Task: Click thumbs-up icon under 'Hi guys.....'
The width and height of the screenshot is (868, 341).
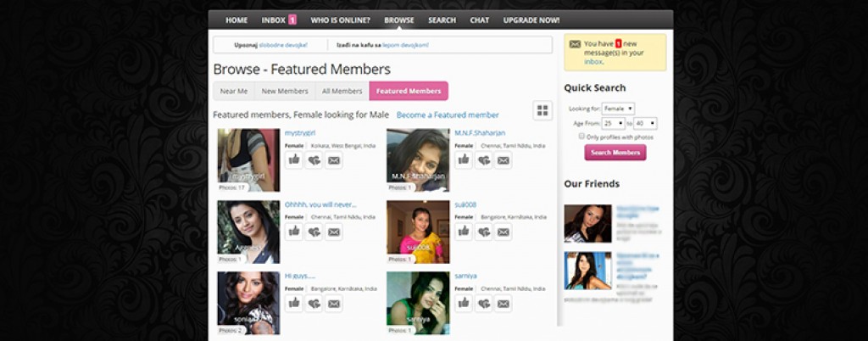Action: coord(294,303)
